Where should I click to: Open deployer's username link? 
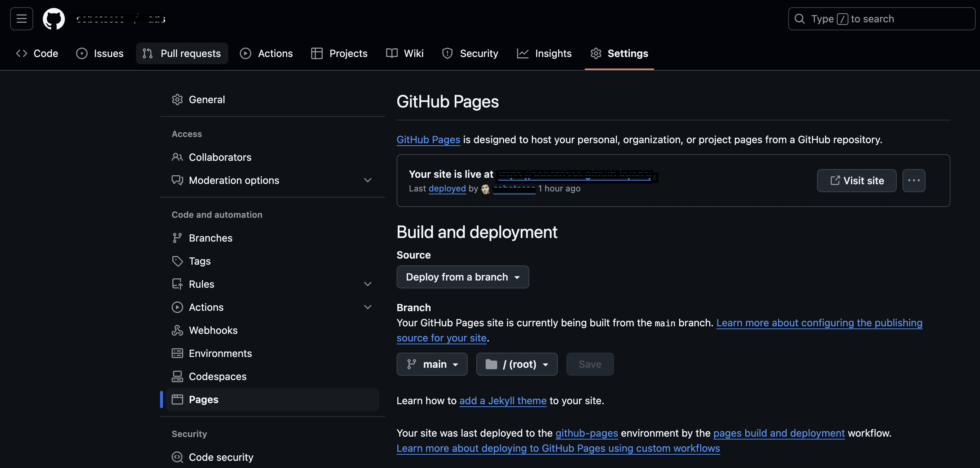(515, 189)
